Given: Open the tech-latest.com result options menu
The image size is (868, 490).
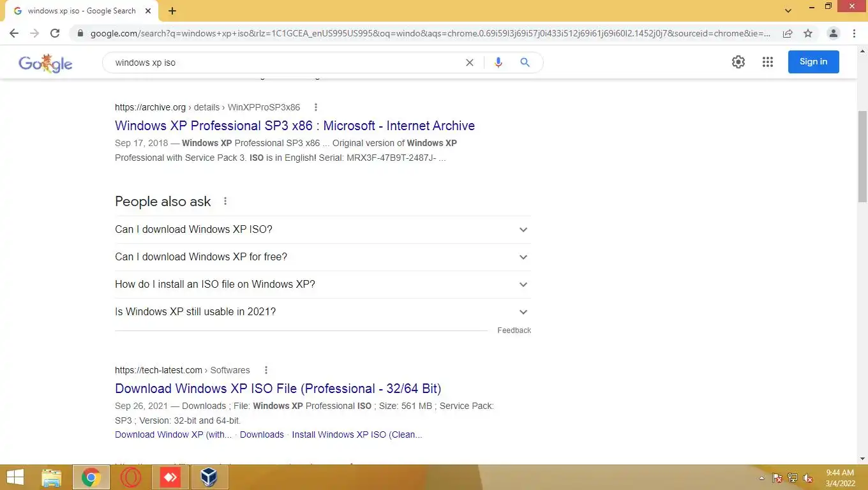Looking at the screenshot, I should pos(266,370).
